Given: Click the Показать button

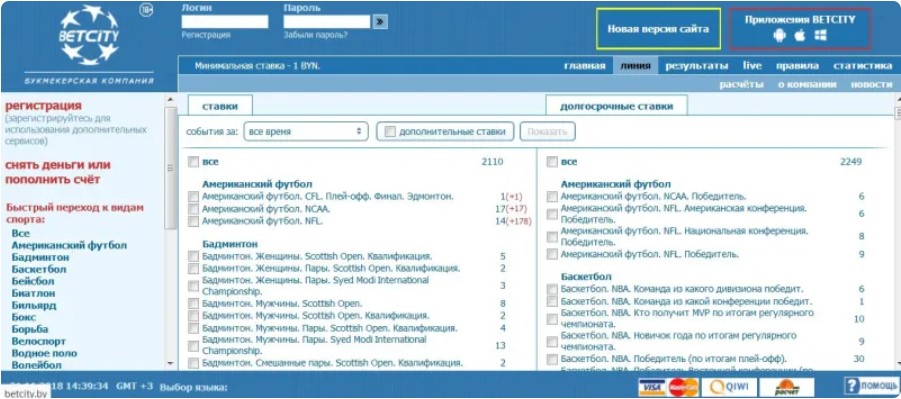Looking at the screenshot, I should click(547, 132).
